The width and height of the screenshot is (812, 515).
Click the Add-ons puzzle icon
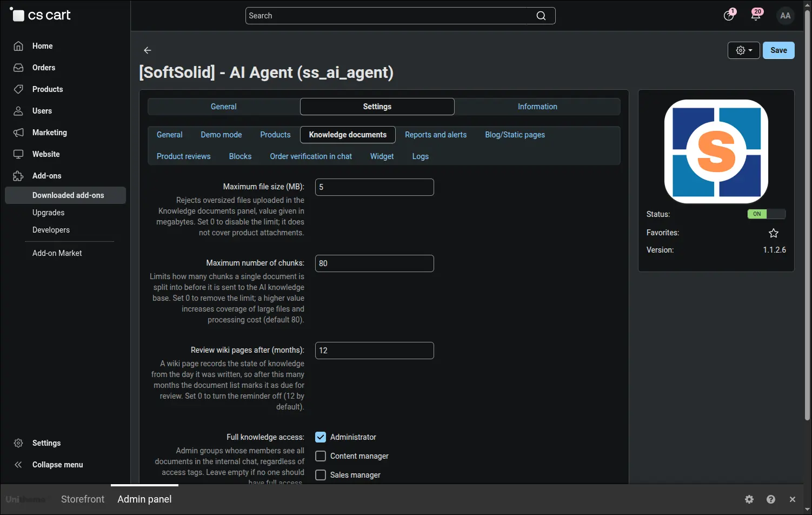pyautogui.click(x=18, y=176)
